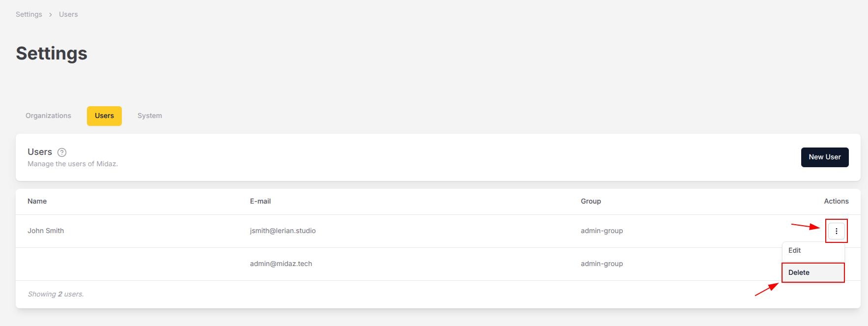
Task: Click the E-mail column header
Action: (260, 201)
